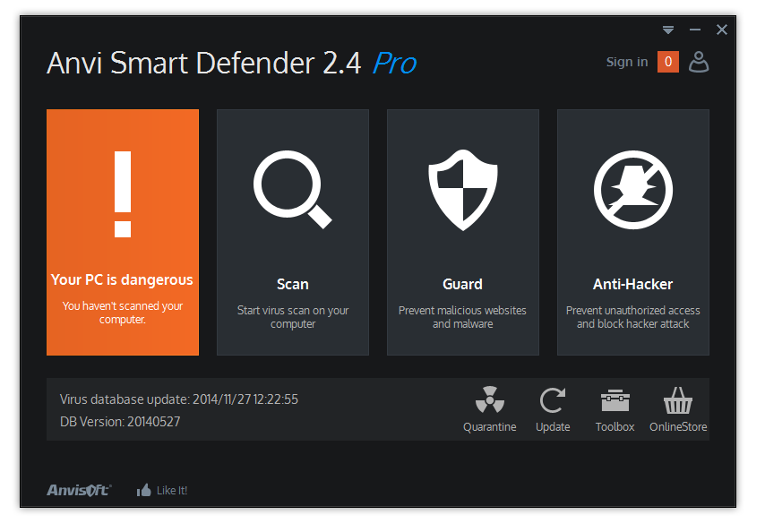Click the Sign in link

[627, 62]
